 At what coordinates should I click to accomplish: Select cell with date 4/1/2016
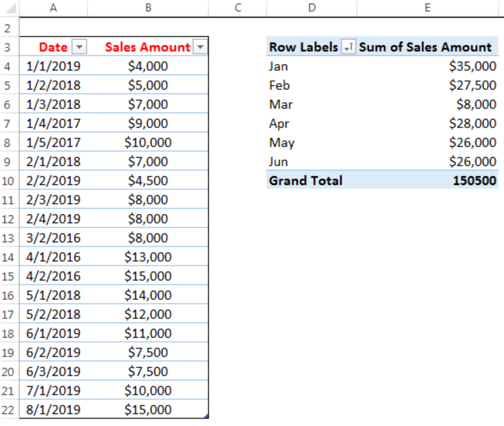[x=53, y=257]
